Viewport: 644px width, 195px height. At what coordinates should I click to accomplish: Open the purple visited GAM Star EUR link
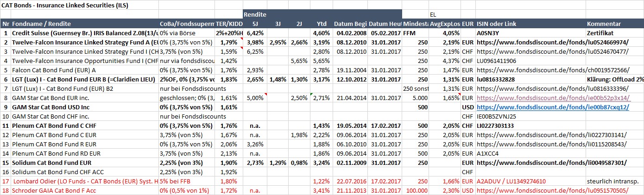pos(529,98)
